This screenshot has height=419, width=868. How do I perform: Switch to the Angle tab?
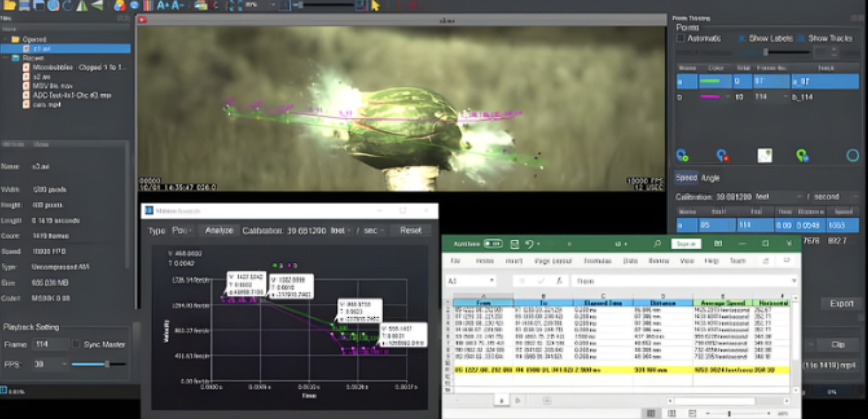(x=710, y=178)
